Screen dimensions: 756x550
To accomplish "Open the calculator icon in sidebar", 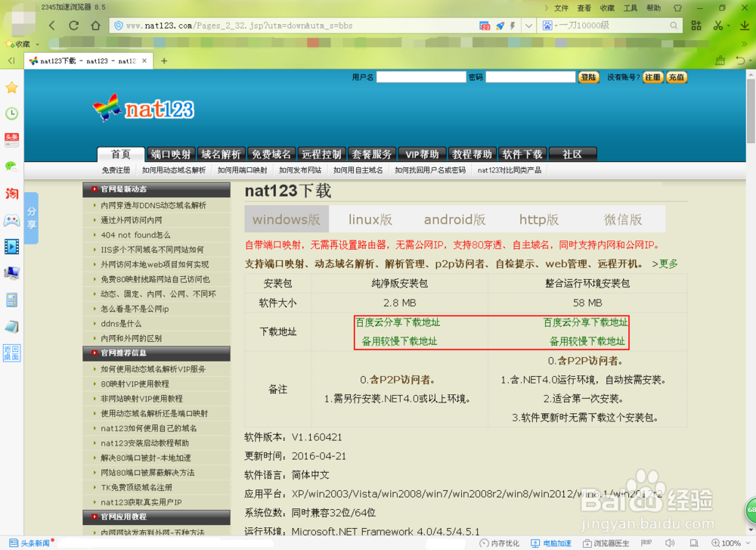I will tap(11, 300).
